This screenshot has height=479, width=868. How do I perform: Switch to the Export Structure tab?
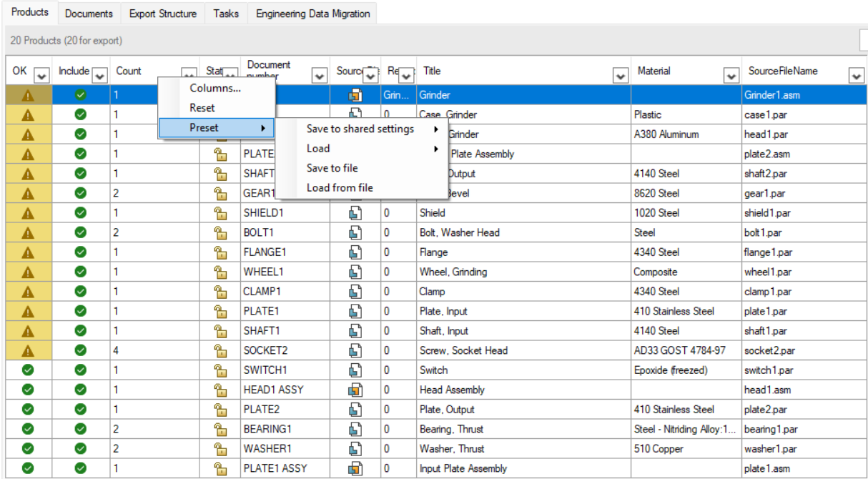click(x=163, y=14)
